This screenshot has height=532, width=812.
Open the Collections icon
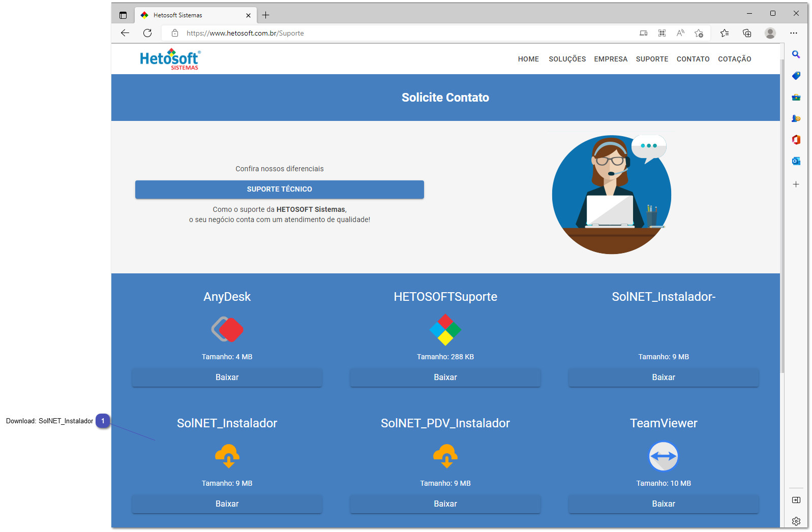pos(747,33)
